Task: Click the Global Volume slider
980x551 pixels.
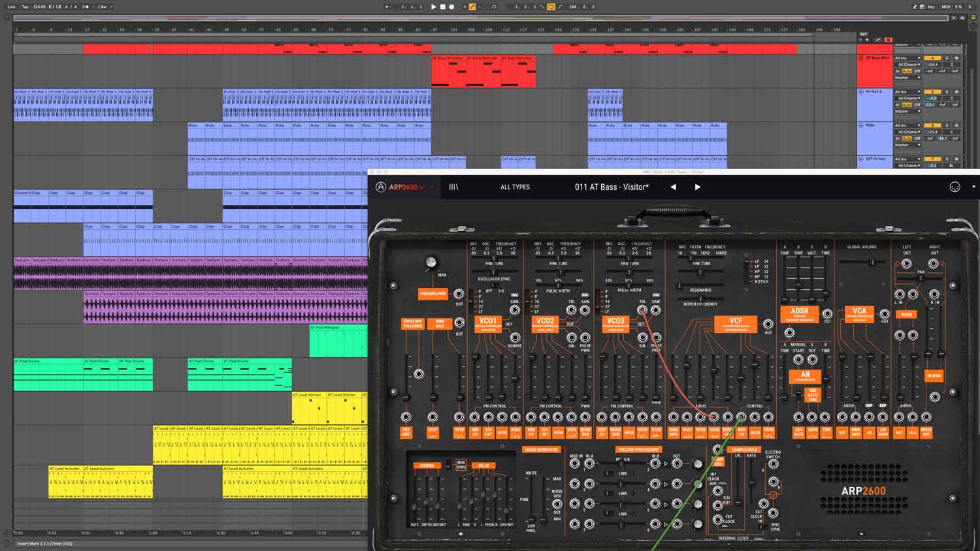Action: tap(872, 262)
